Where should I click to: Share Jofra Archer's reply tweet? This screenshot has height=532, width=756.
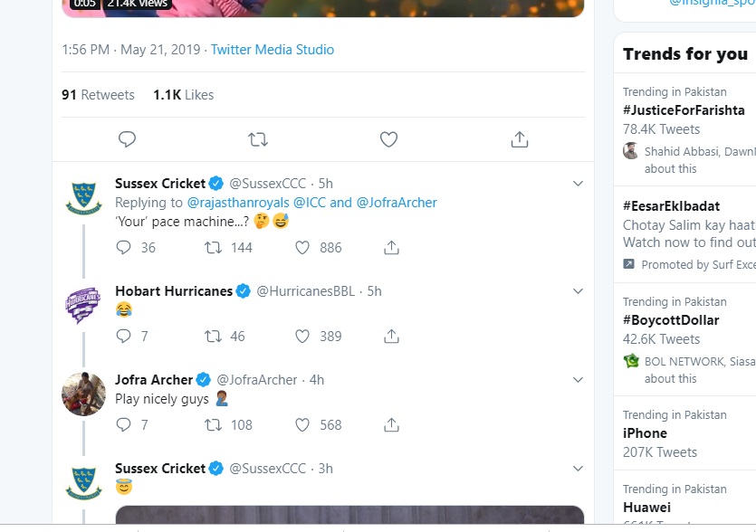[391, 424]
